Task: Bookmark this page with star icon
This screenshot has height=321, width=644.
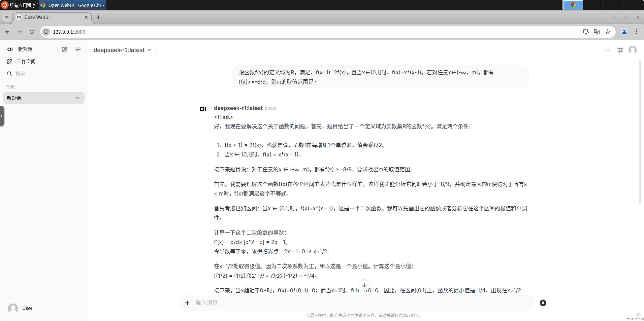Action: pos(607,32)
